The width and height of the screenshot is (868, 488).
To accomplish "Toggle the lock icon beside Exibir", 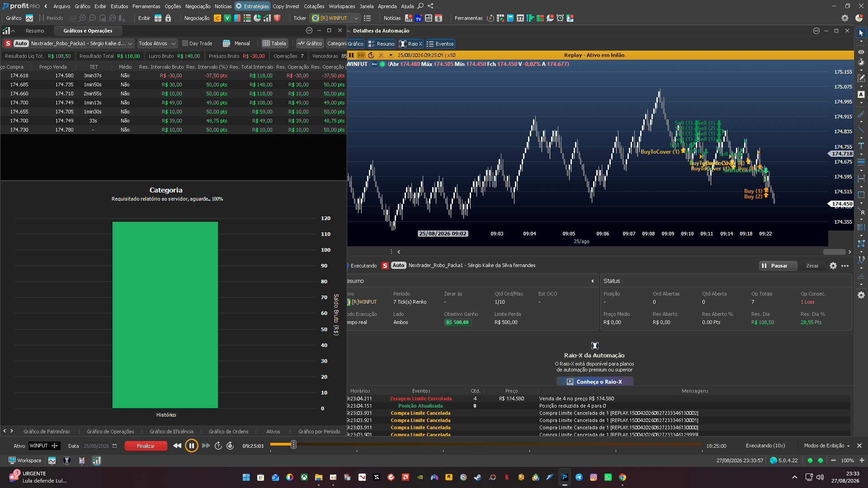I will click(x=168, y=18).
